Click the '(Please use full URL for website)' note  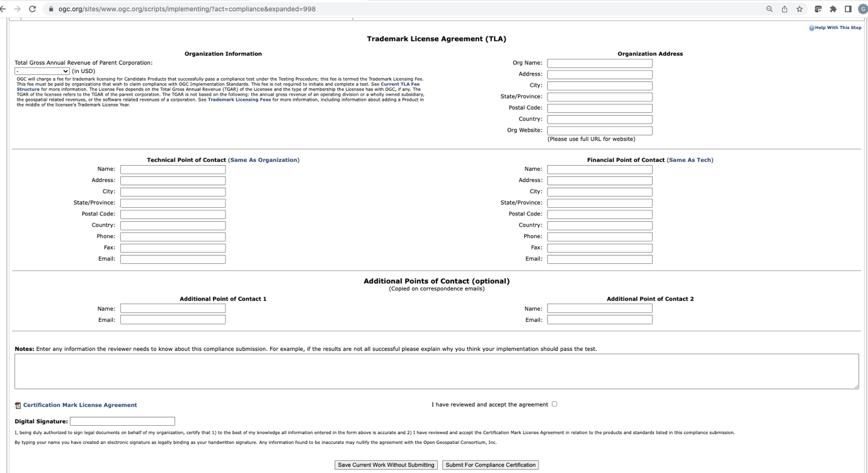(x=591, y=139)
